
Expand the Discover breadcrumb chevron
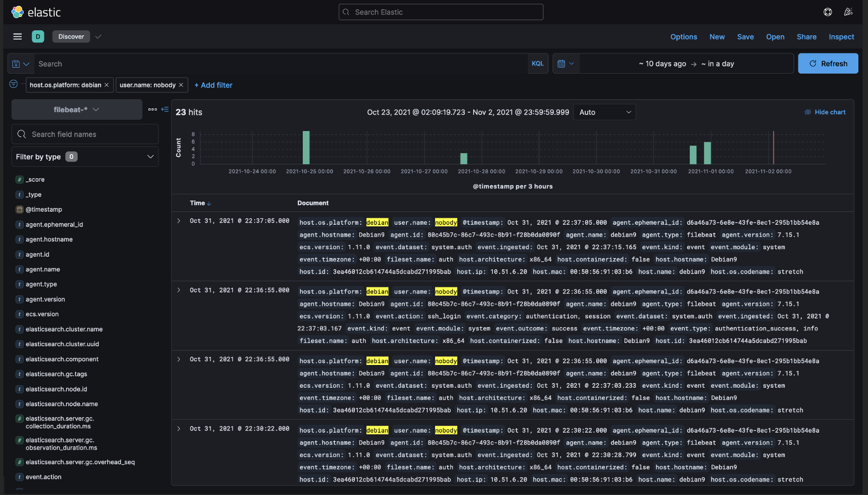98,37
